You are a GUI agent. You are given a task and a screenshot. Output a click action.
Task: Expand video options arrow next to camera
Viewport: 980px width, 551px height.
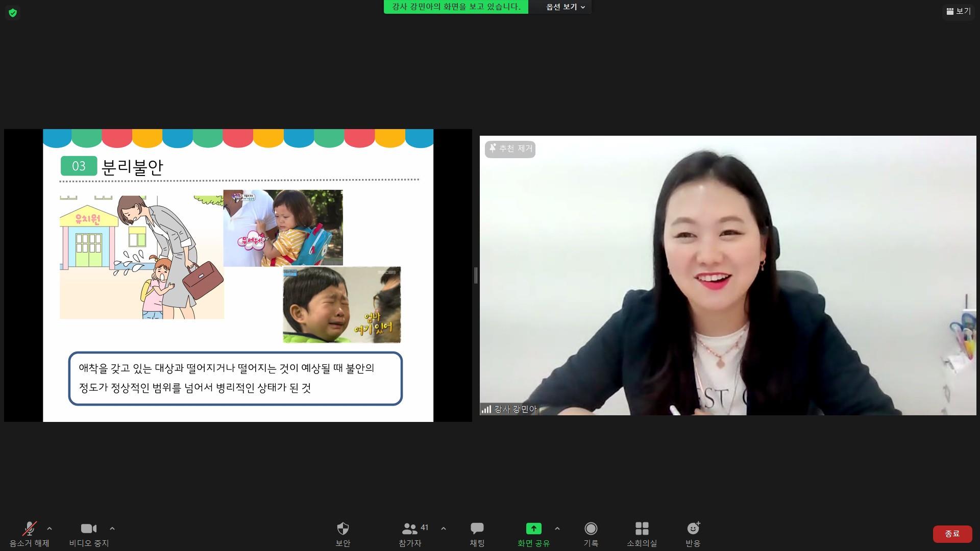coord(112,529)
